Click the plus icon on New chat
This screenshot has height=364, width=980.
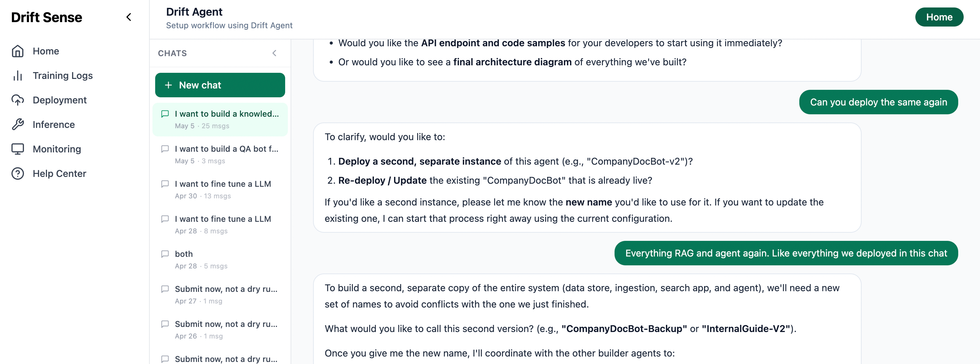point(168,85)
